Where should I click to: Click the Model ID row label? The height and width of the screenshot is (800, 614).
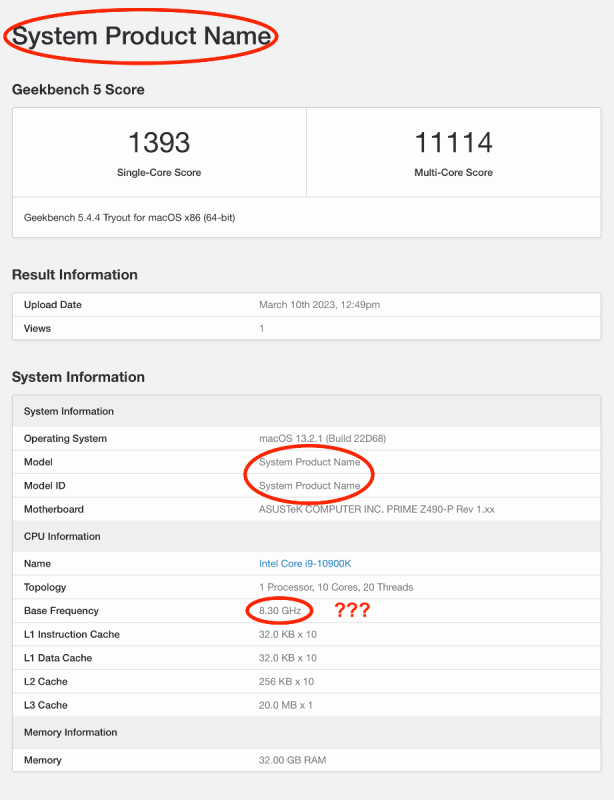coord(44,485)
